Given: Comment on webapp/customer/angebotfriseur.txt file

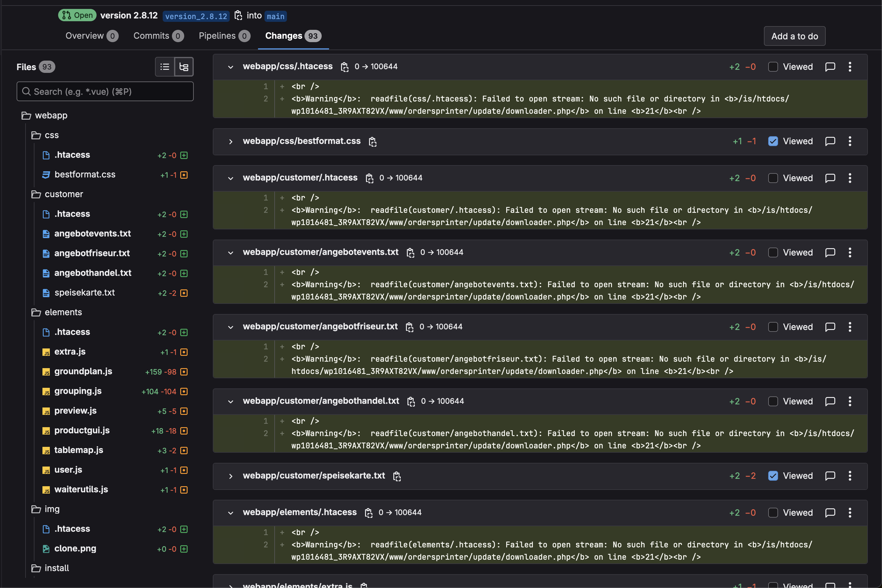Looking at the screenshot, I should (830, 327).
